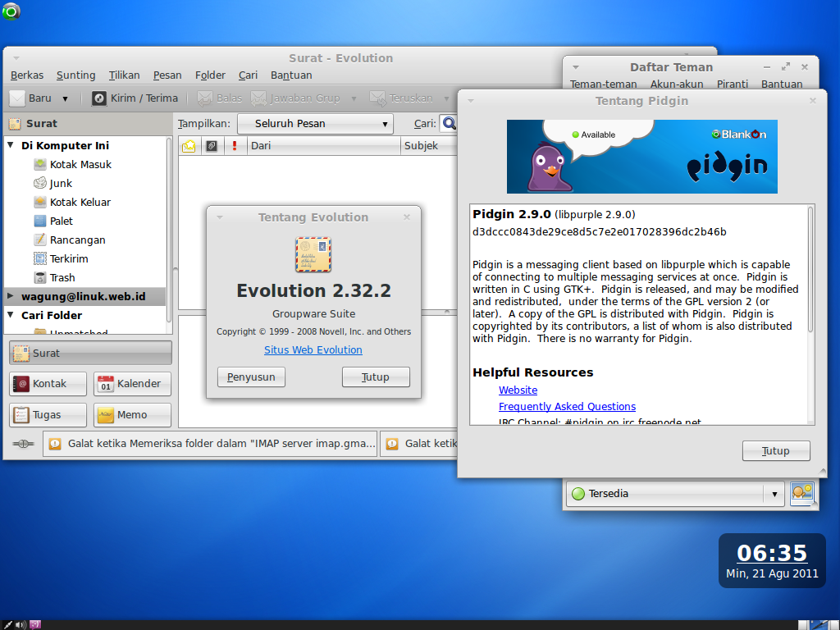Click the volume speaker icon in bottom panel
The width and height of the screenshot is (840, 630).
[21, 624]
